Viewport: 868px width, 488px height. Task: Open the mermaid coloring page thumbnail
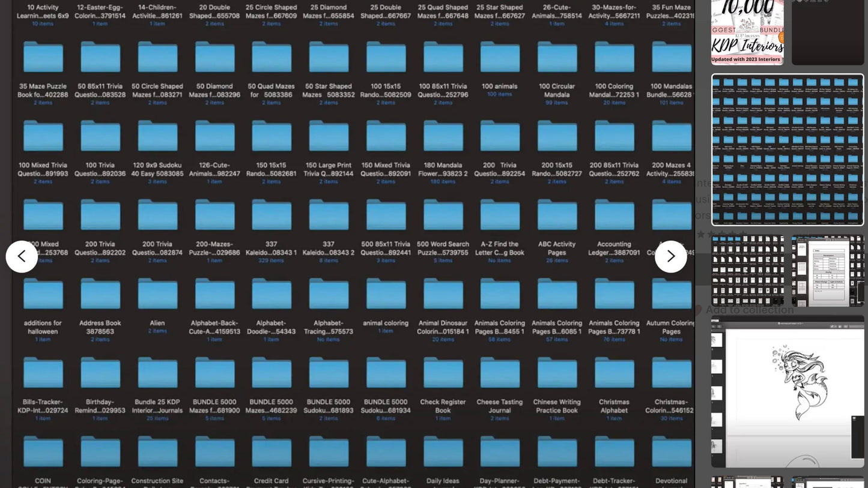[x=787, y=391]
